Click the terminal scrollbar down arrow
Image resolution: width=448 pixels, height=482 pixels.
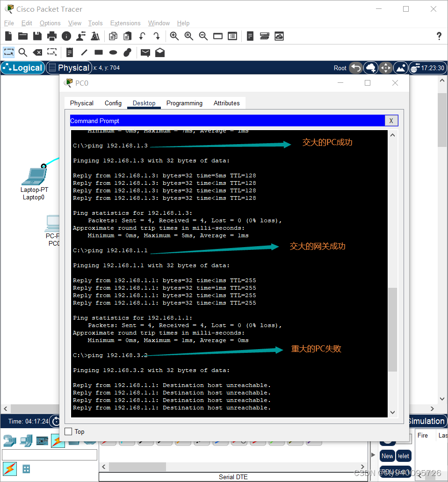point(393,412)
